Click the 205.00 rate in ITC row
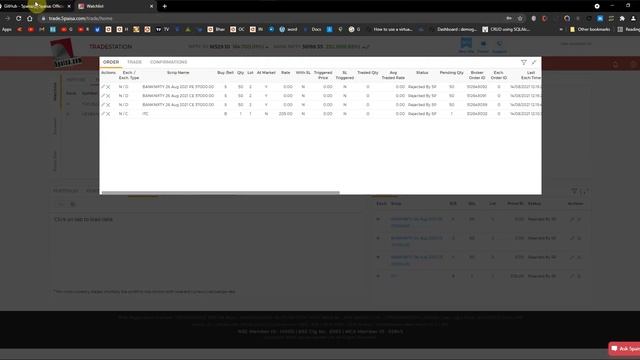This screenshot has width=640, height=360. pos(286,114)
